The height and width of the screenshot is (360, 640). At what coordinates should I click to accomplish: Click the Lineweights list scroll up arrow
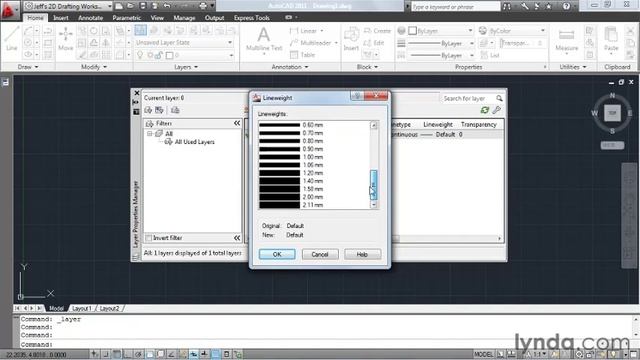pyautogui.click(x=373, y=125)
